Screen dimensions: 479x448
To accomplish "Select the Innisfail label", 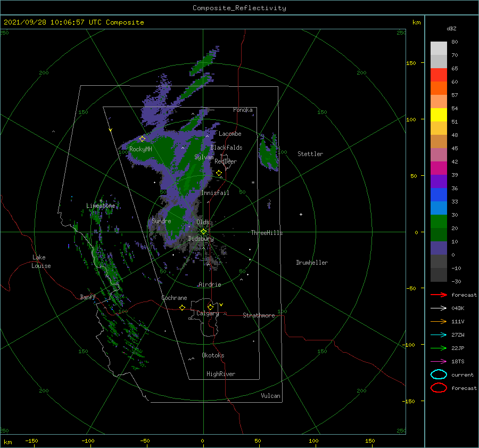I will 215,193.
